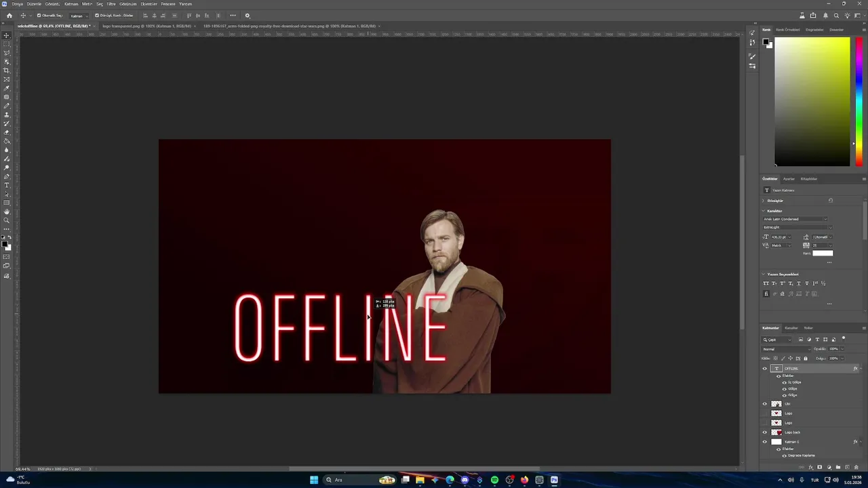Lock image pixels using the brush icon
868x488 pixels.
[x=783, y=359]
